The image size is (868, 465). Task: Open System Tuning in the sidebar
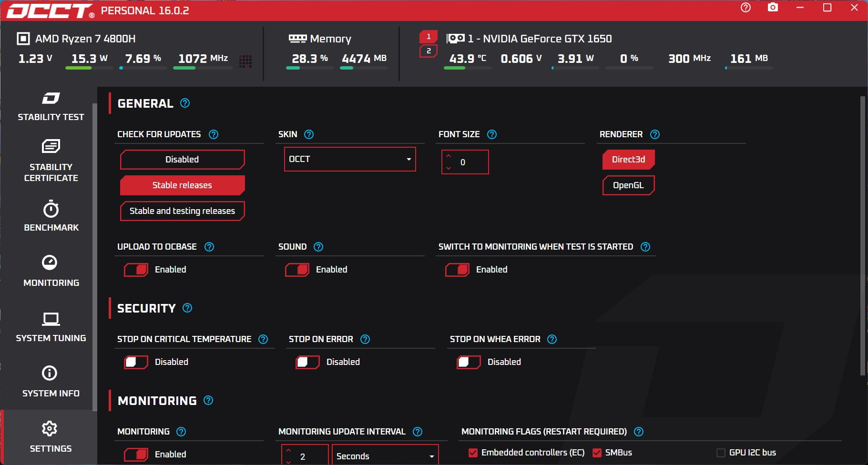tap(51, 327)
